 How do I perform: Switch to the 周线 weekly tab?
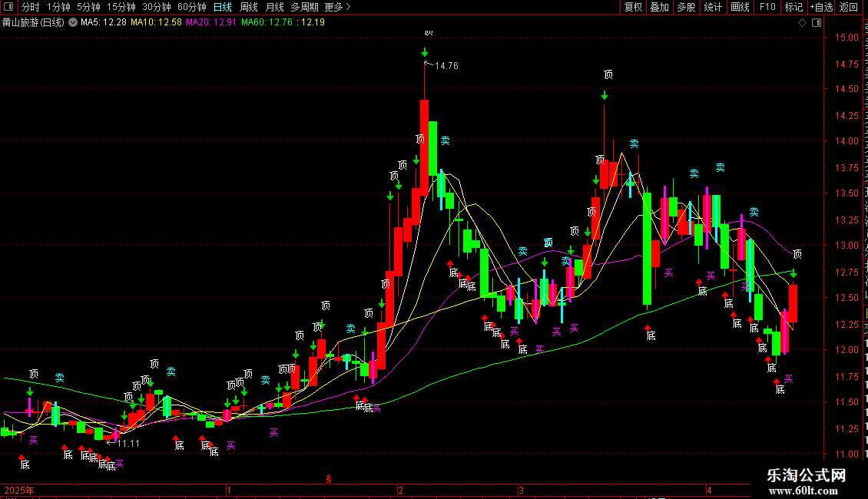pos(249,7)
